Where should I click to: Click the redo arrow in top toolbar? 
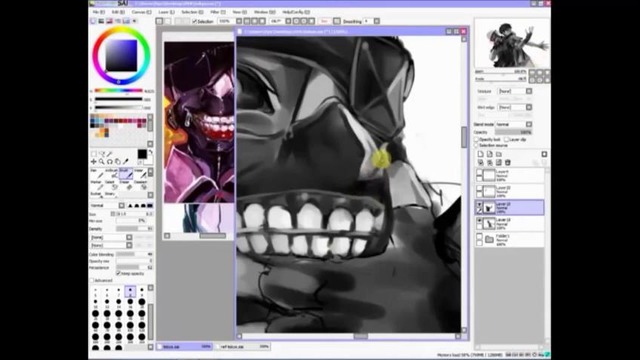pos(168,21)
